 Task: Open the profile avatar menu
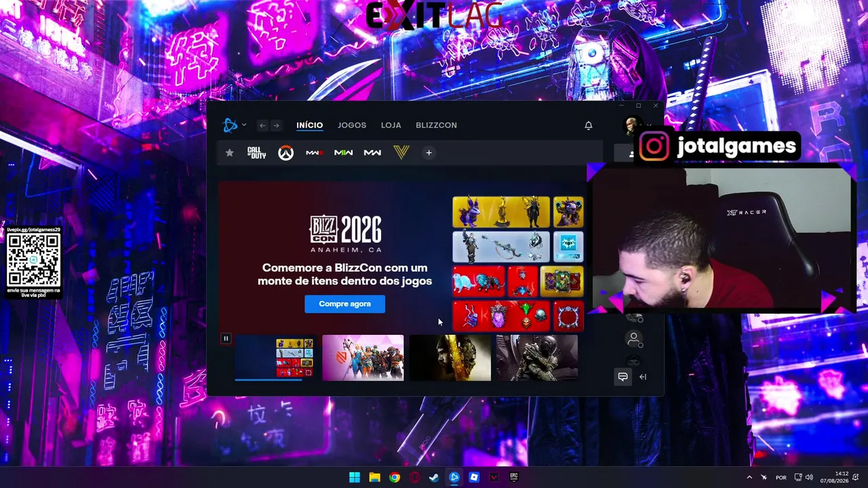(631, 125)
